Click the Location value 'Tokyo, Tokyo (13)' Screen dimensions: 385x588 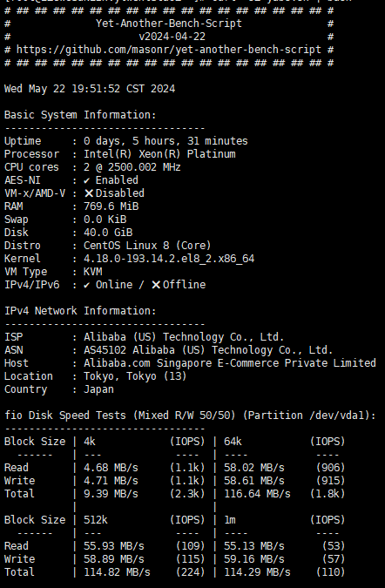[135, 376]
